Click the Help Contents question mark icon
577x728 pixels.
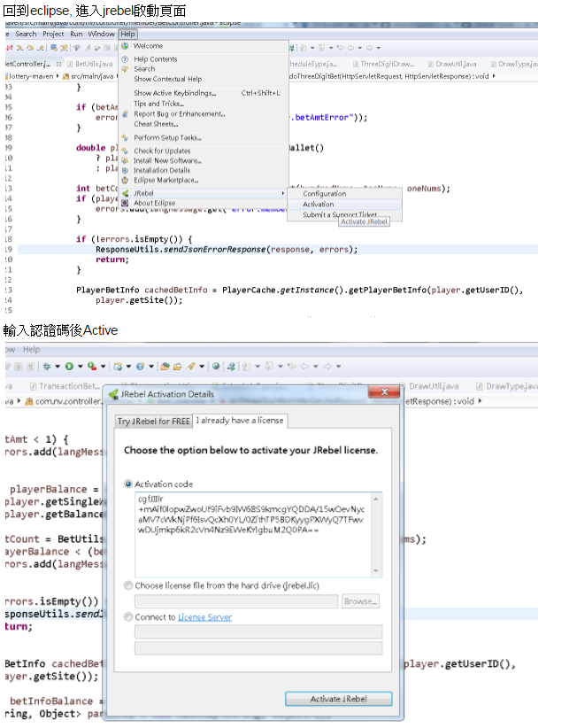pyautogui.click(x=125, y=59)
